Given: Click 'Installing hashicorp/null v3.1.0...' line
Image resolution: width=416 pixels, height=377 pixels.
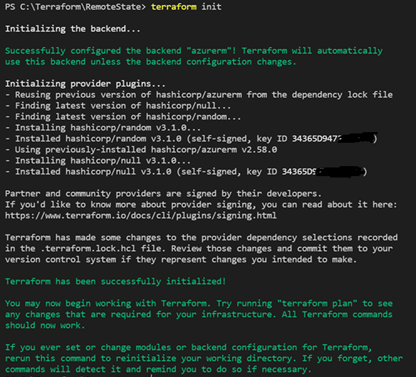Looking at the screenshot, I should coord(98,161).
